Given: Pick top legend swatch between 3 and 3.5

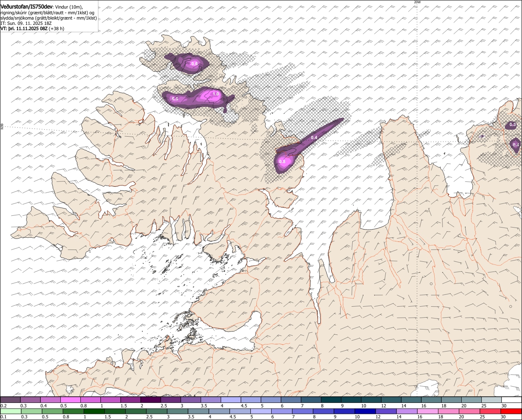Looking at the screenshot, I should point(191,400).
